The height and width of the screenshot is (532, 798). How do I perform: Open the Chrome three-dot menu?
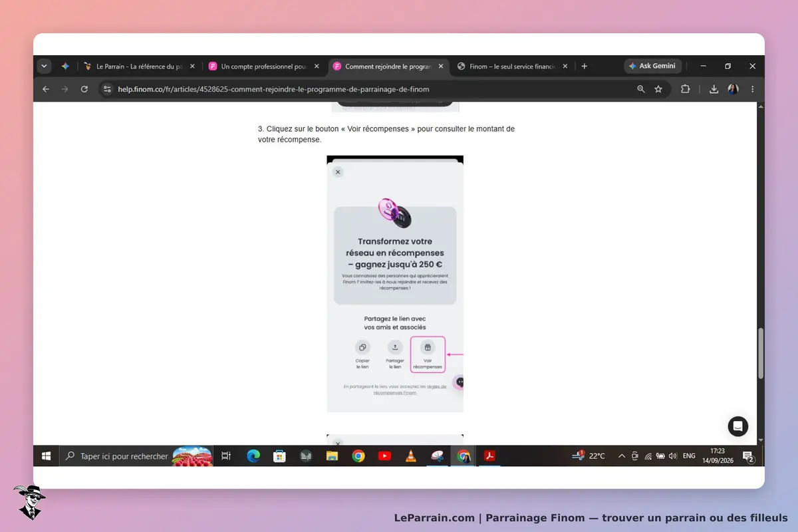point(753,89)
